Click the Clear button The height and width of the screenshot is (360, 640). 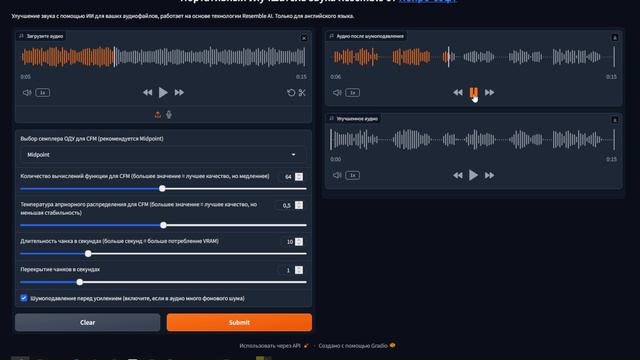[x=87, y=322]
